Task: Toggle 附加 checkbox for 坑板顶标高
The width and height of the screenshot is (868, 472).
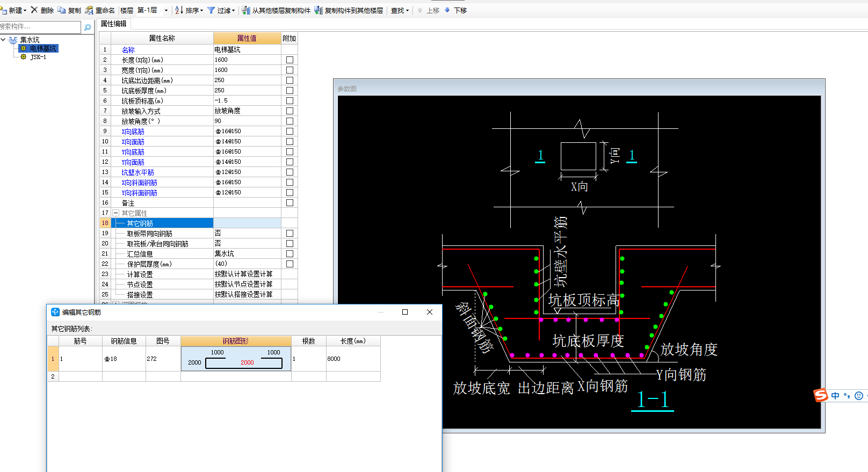Action: (290, 101)
